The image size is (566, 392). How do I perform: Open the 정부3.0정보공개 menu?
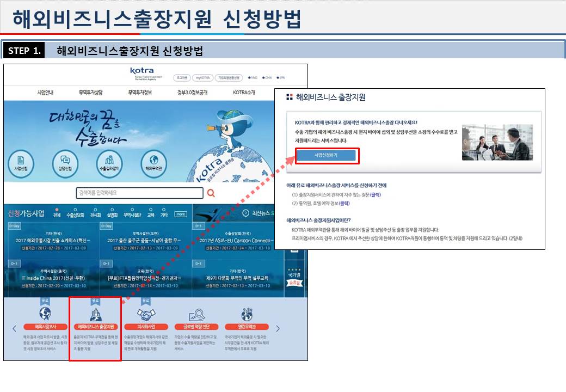tap(193, 93)
